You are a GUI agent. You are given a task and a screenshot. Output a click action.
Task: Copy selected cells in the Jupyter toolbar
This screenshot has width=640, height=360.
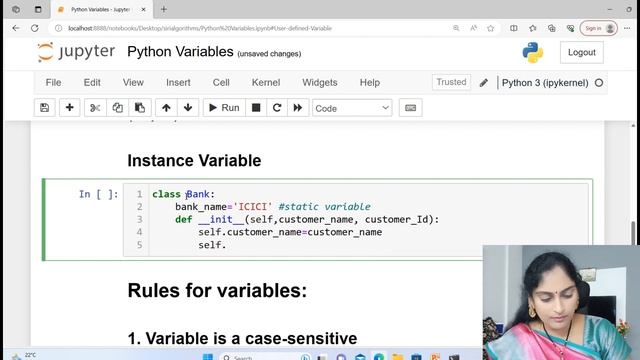click(118, 108)
